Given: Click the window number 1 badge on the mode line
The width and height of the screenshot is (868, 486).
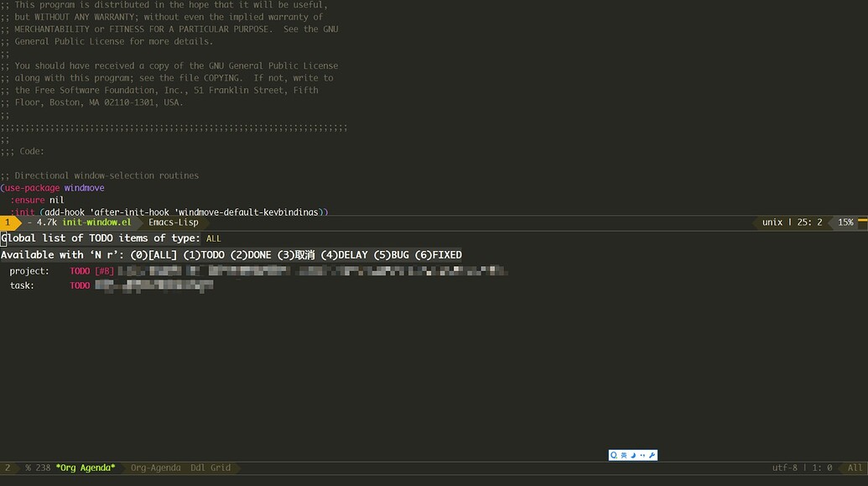Looking at the screenshot, I should coord(7,222).
